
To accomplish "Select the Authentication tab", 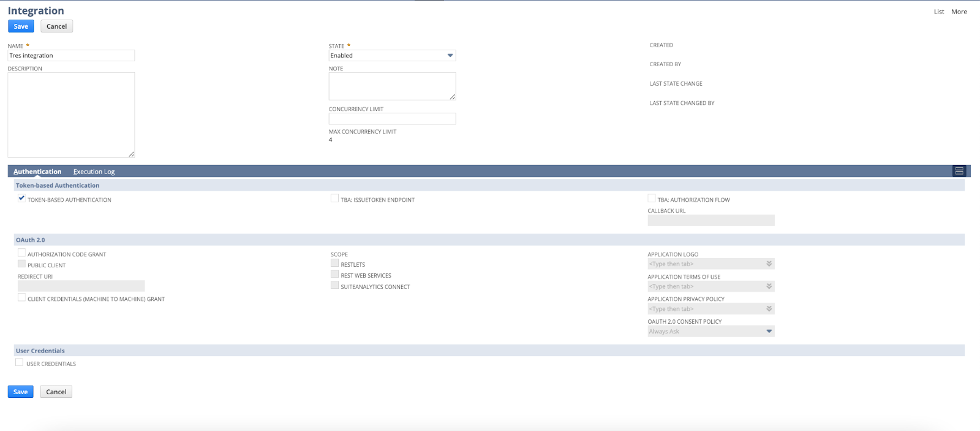I will 37,172.
